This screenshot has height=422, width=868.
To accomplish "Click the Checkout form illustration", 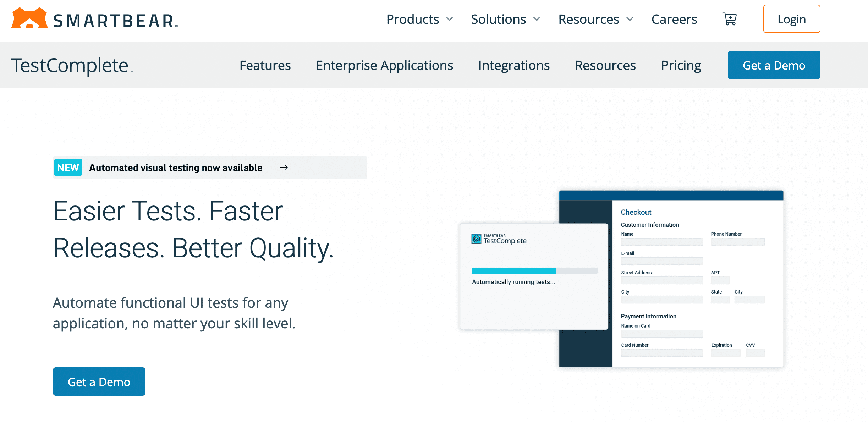I will point(697,284).
